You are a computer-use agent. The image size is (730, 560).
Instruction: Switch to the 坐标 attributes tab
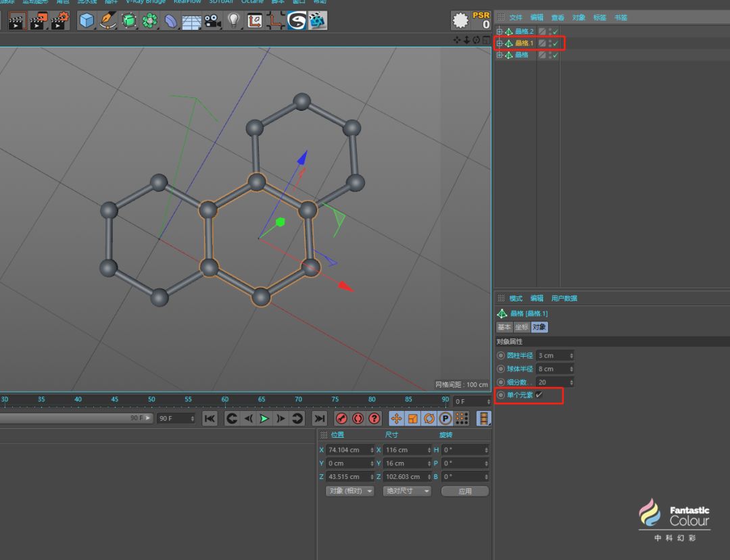coord(522,327)
